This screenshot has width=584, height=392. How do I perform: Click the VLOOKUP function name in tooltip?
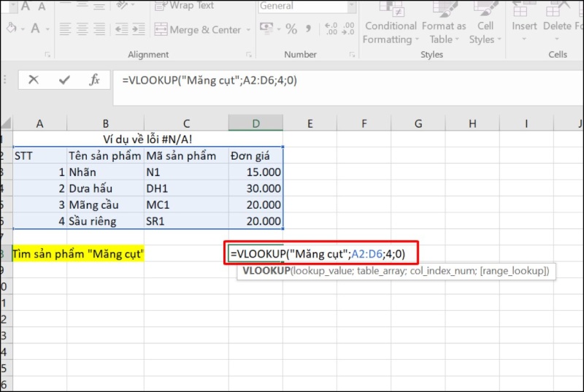point(266,271)
